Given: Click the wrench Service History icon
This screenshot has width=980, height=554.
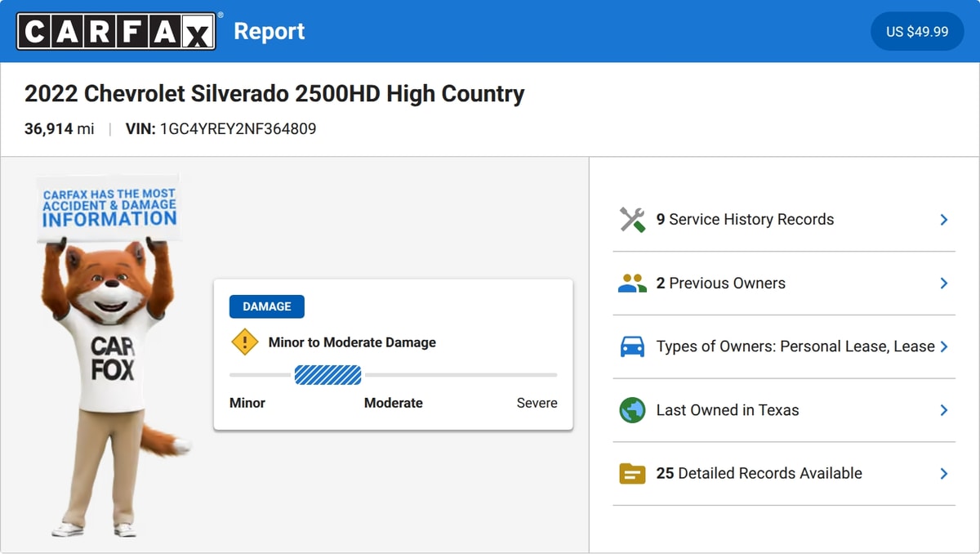Looking at the screenshot, I should pos(632,220).
